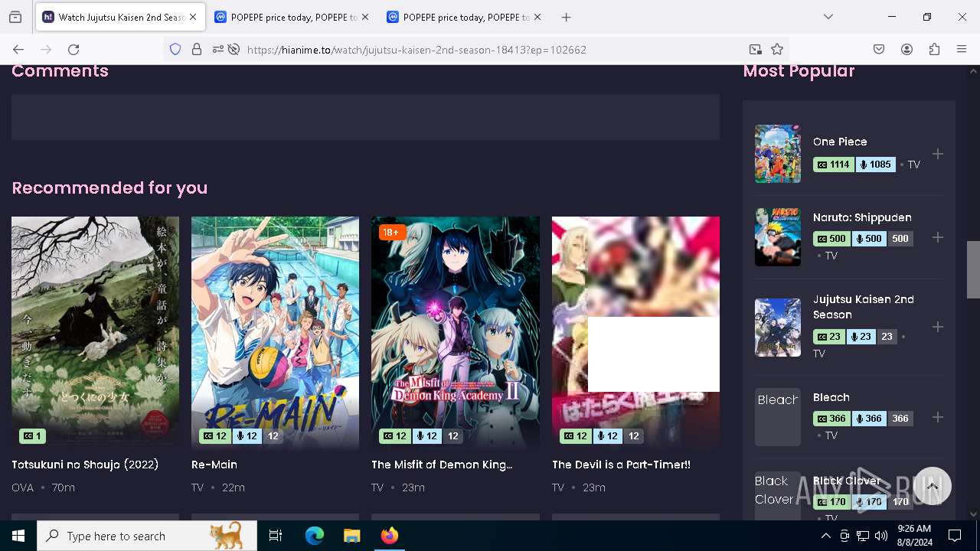Go back to previous page
This screenshot has height=551, width=980.
coord(18,49)
